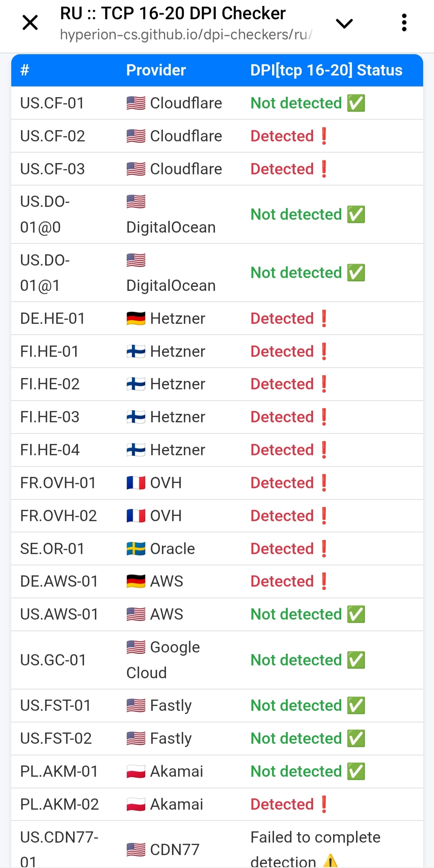Click the German flag beside Hetzner
This screenshot has height=868, width=434.
pos(136,319)
